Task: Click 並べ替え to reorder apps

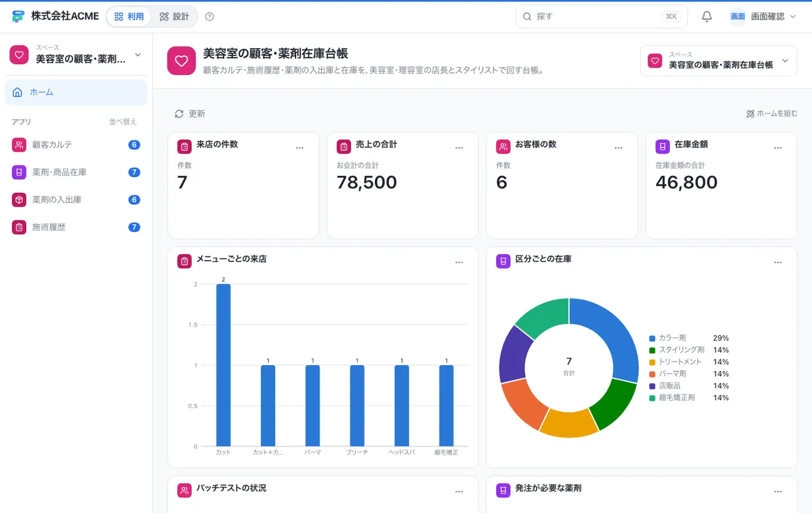Action: tap(122, 122)
